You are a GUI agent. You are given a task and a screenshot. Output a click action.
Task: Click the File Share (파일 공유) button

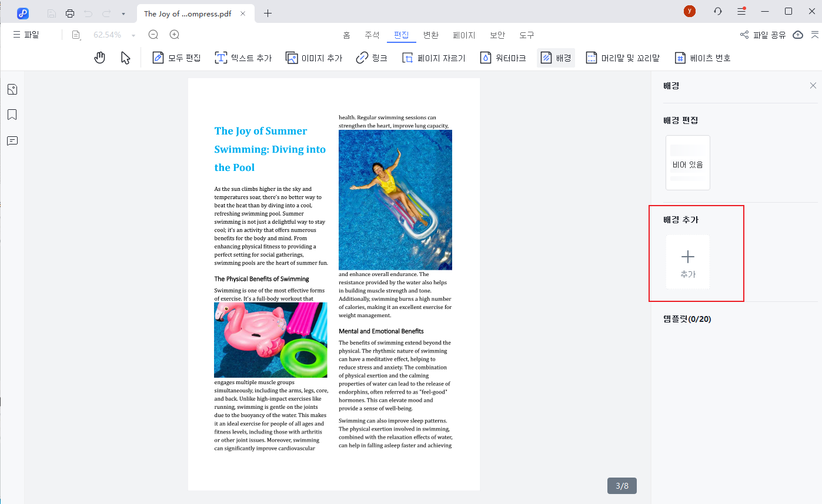coord(763,35)
